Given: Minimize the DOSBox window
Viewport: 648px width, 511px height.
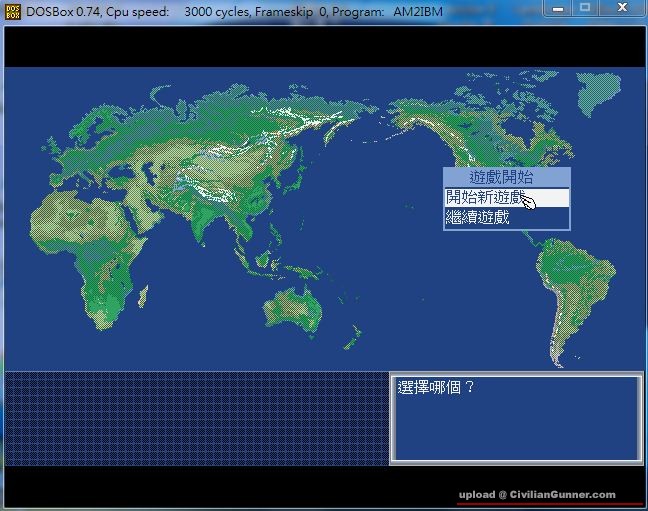Looking at the screenshot, I should pos(554,8).
